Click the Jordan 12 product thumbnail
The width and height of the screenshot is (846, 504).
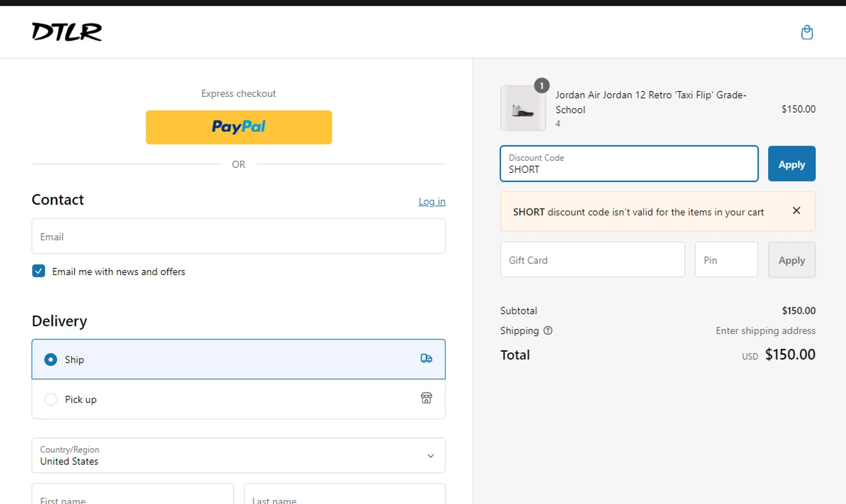coord(523,108)
